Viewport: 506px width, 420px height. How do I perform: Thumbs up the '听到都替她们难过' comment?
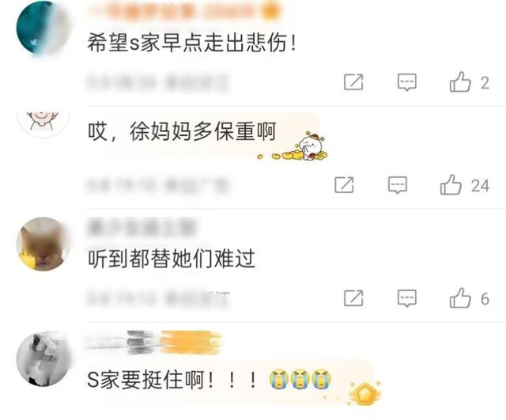click(x=460, y=298)
